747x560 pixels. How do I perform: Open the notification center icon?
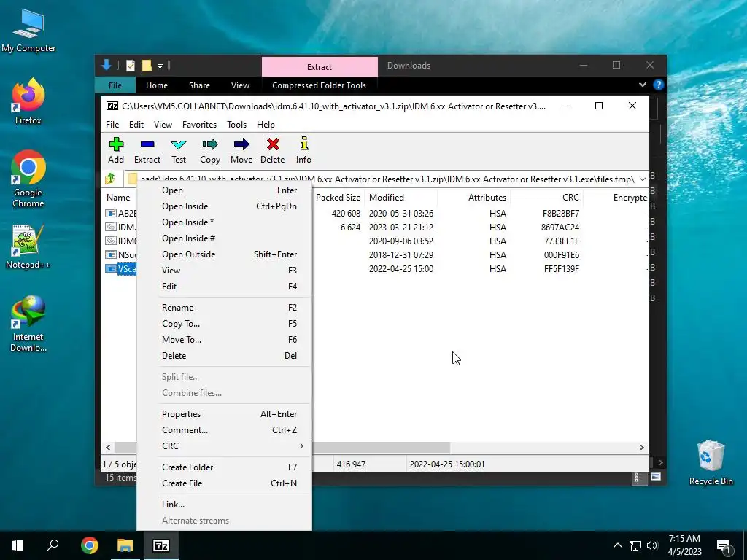click(724, 546)
